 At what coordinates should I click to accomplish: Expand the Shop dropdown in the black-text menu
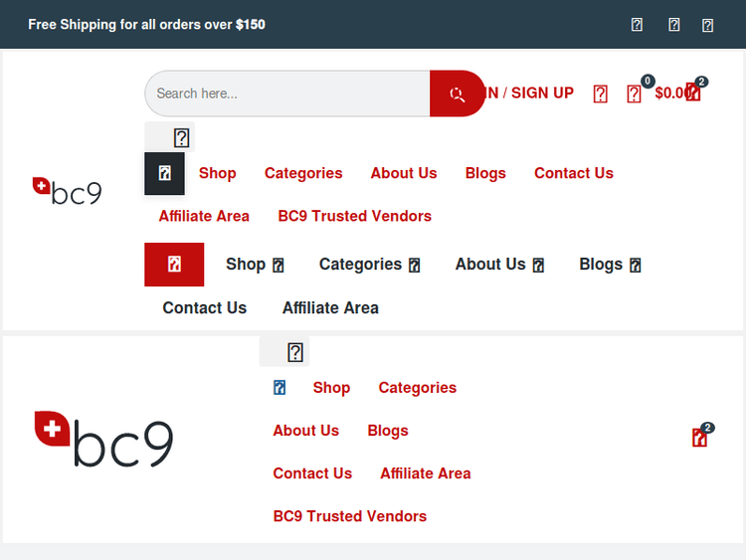(279, 266)
